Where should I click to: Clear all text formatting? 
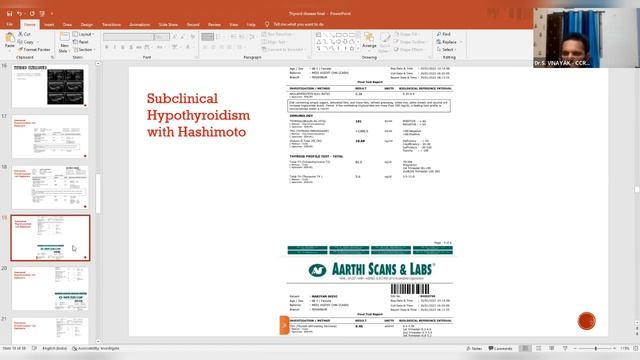pyautogui.click(x=193, y=37)
